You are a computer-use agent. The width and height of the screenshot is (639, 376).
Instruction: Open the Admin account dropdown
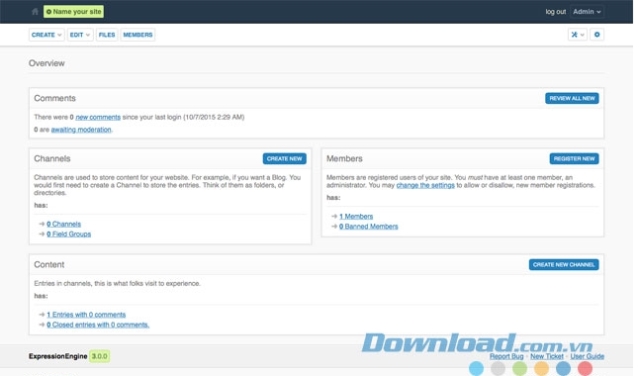click(x=587, y=11)
